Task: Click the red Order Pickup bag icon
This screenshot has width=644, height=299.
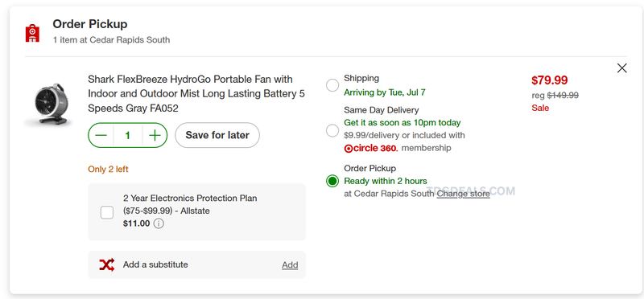Action: (32, 33)
